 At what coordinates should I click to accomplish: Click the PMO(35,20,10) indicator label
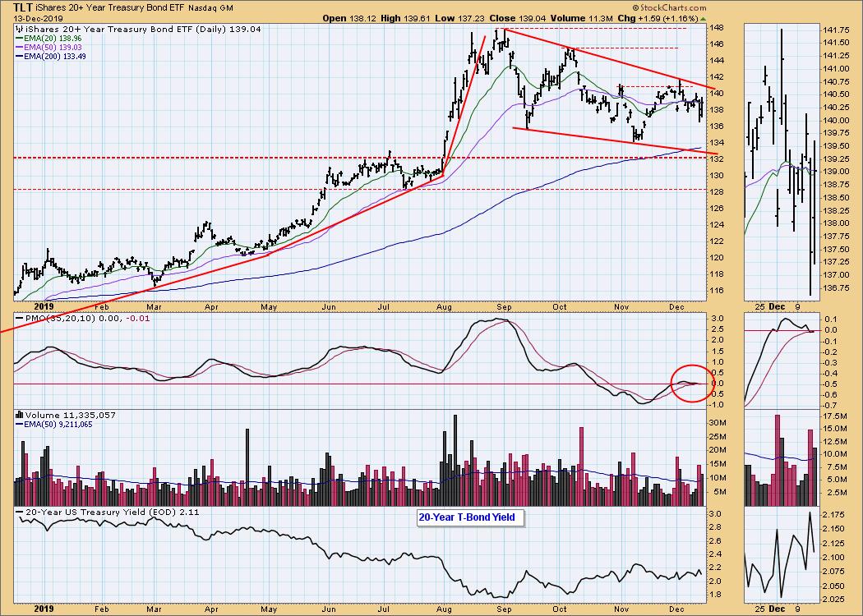point(82,319)
